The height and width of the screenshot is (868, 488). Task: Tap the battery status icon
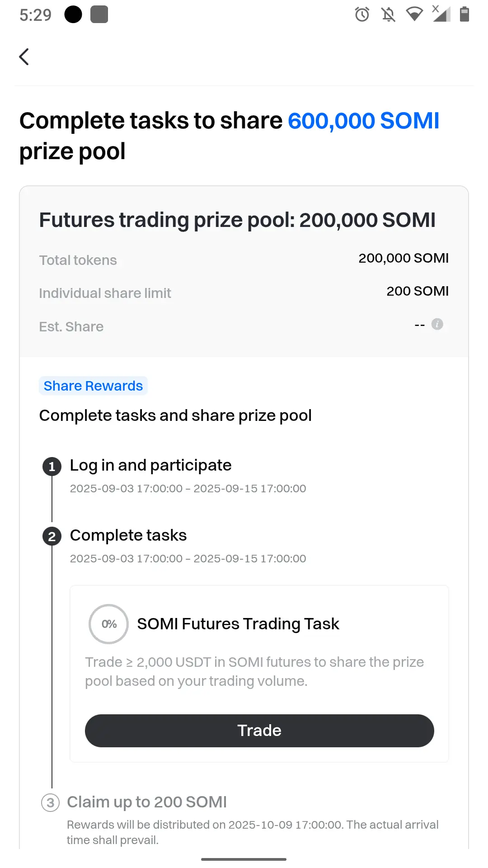[464, 14]
